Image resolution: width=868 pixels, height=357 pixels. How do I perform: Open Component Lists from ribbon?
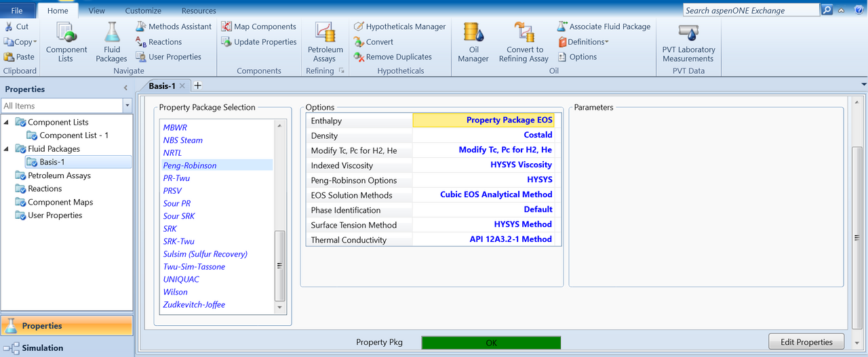click(x=66, y=41)
